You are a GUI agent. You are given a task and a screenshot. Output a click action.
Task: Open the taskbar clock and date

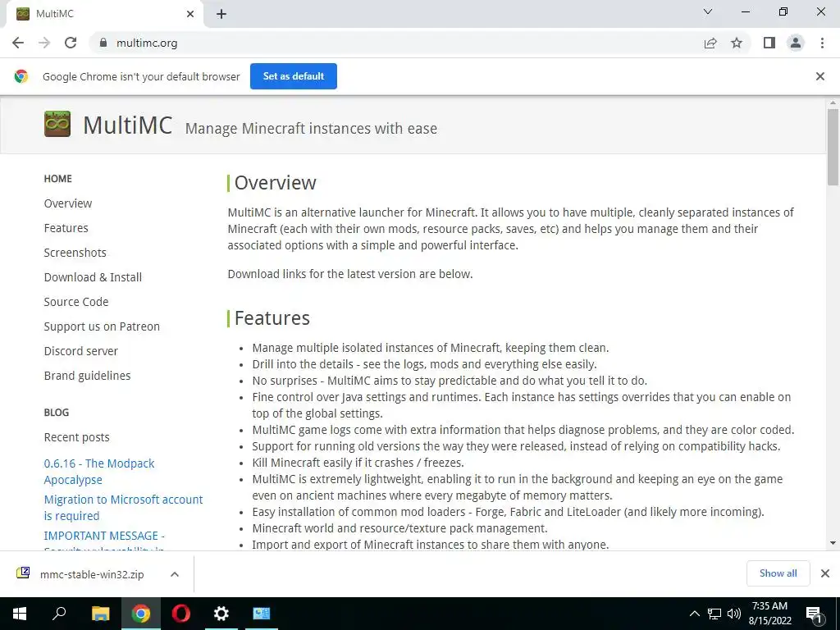[769, 614]
